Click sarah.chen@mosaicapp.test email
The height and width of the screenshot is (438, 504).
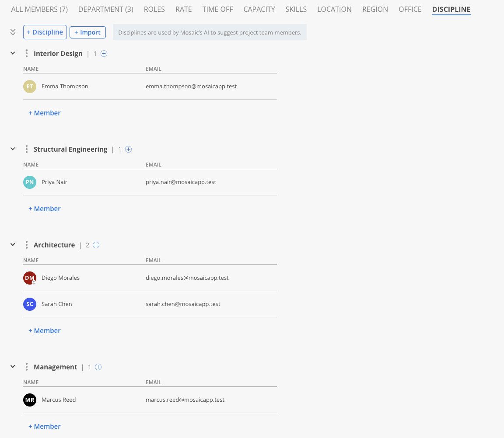coord(183,304)
